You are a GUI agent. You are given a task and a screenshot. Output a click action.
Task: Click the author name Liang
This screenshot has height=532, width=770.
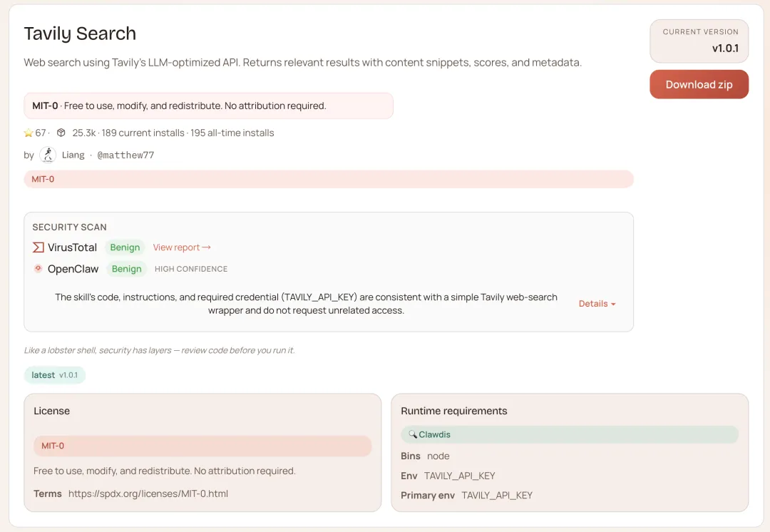click(x=73, y=155)
